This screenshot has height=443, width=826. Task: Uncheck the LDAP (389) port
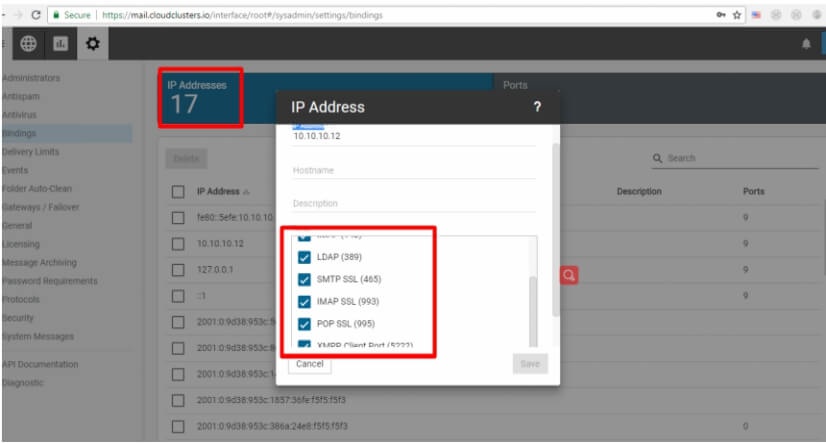coord(304,257)
